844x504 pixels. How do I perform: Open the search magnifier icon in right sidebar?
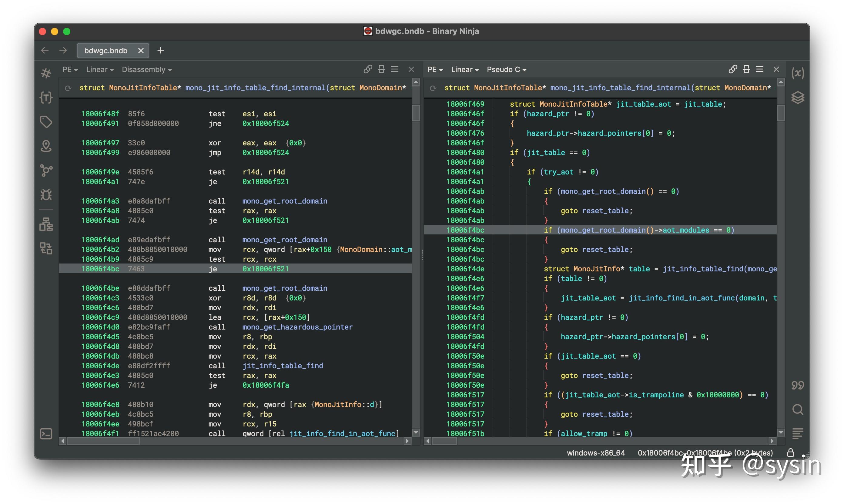point(797,409)
